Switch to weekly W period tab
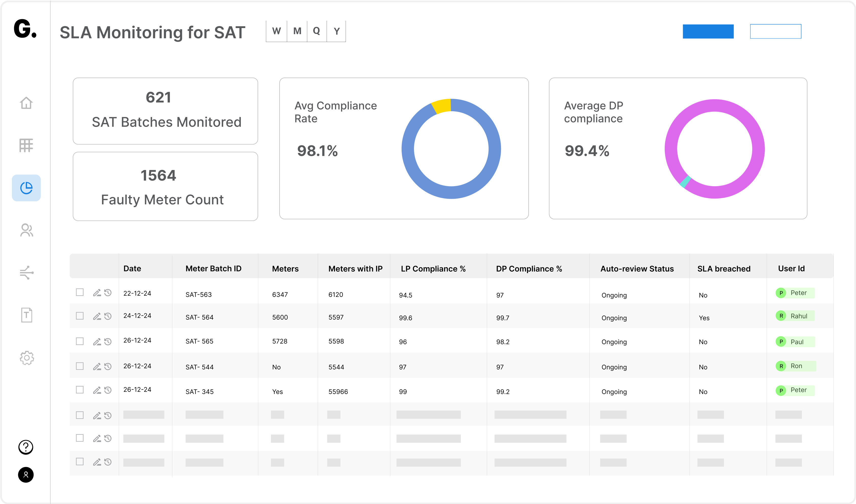This screenshot has width=856, height=504. tap(277, 31)
